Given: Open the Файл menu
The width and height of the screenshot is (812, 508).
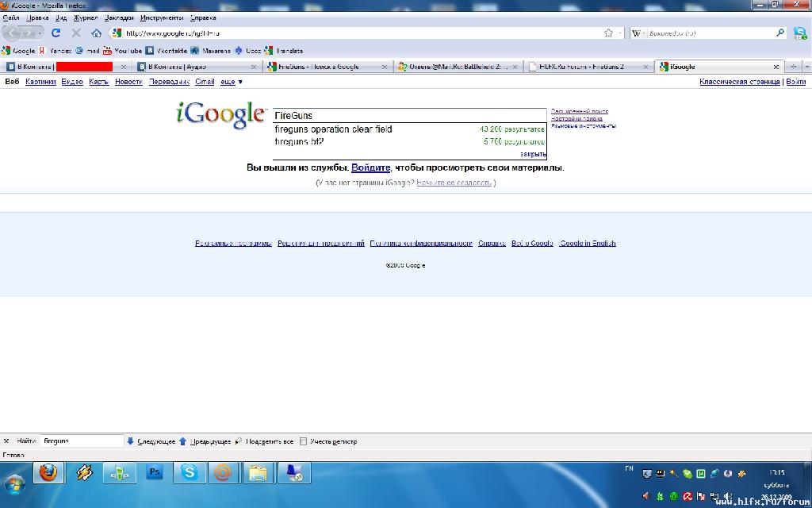Looking at the screenshot, I should click(11, 17).
